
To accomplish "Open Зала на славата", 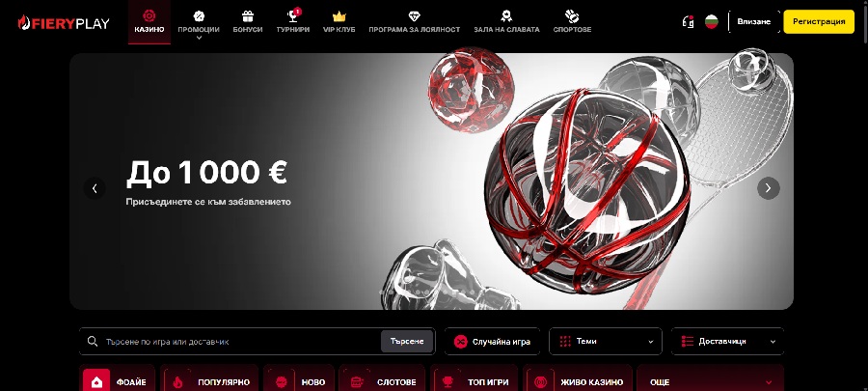I will (506, 16).
